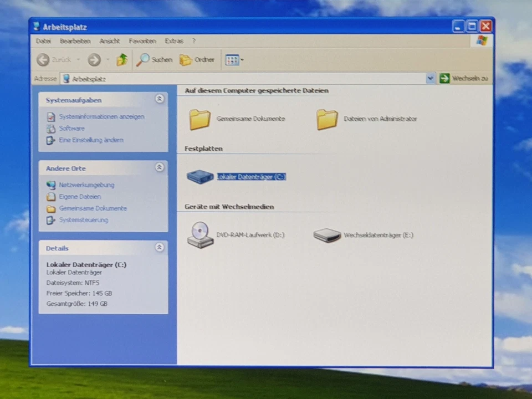This screenshot has width=532, height=399.
Task: Click the Windows flag logo in menu bar
Action: pyautogui.click(x=482, y=40)
